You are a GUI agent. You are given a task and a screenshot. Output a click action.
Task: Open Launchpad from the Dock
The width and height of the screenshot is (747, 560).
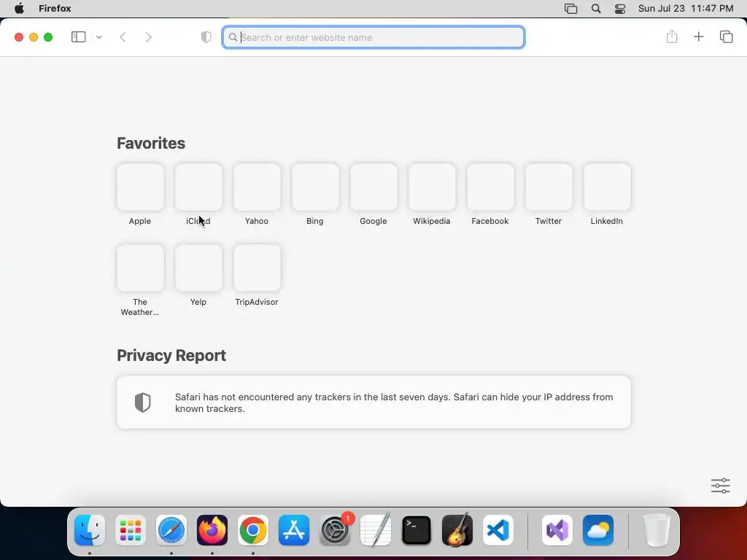[x=131, y=530]
